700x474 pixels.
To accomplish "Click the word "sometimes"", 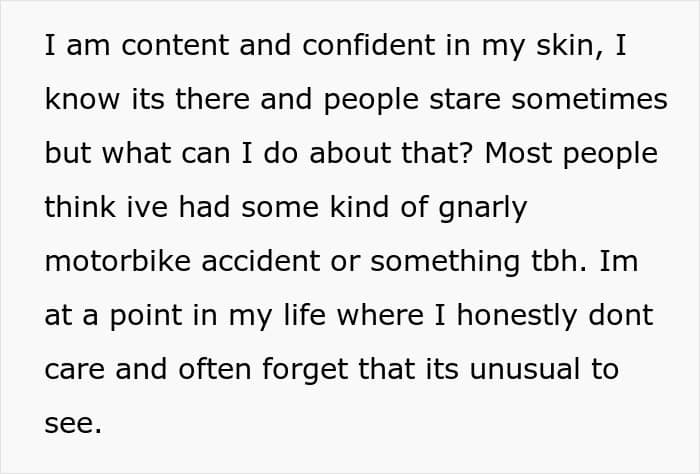I will click(589, 99).
